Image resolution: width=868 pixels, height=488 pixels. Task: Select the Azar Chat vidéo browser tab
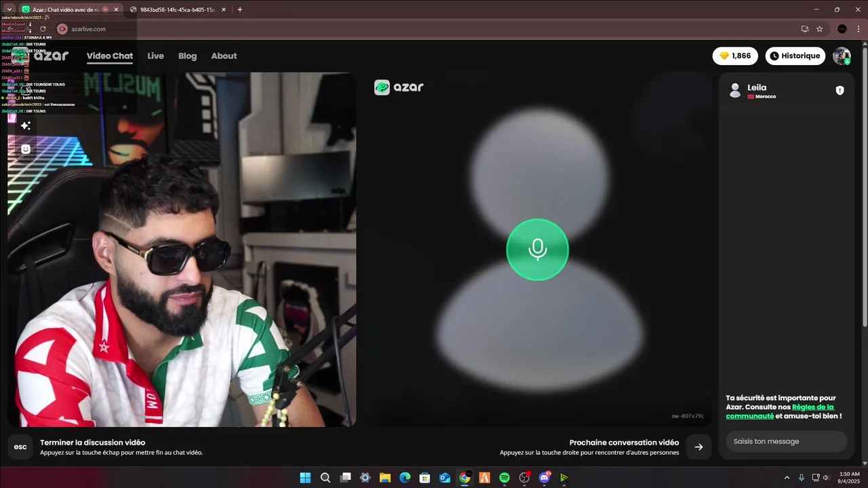(70, 9)
